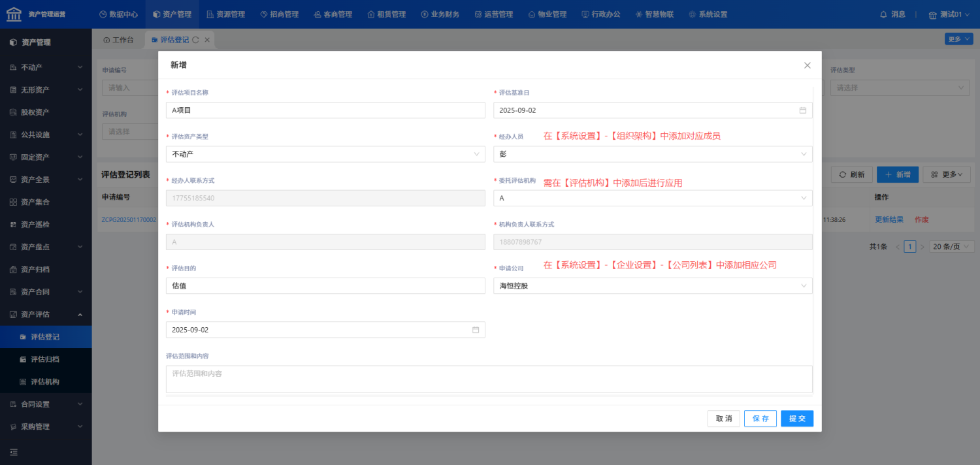The width and height of the screenshot is (980, 465).
Task: Open the 经办人员 dropdown
Action: (x=653, y=154)
